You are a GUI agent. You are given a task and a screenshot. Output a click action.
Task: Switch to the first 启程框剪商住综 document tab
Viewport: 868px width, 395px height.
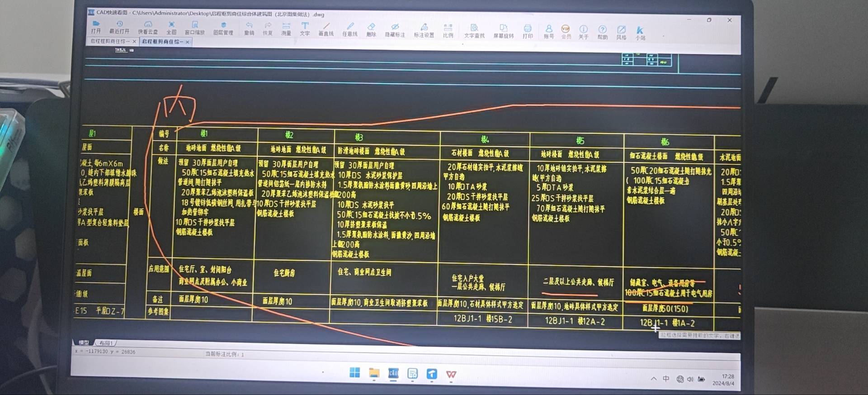point(110,41)
